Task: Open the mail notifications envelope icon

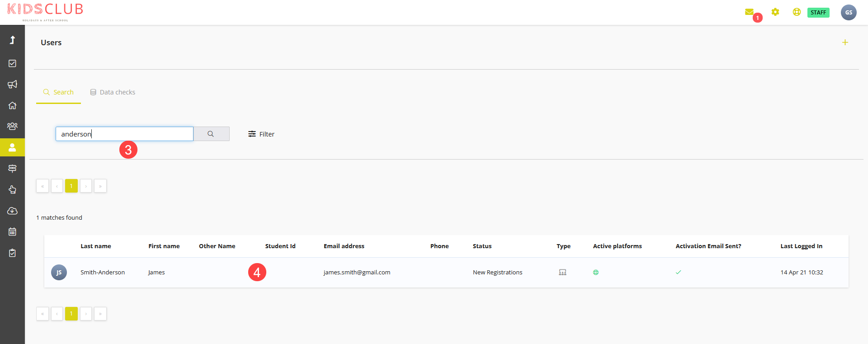Action: click(x=749, y=12)
